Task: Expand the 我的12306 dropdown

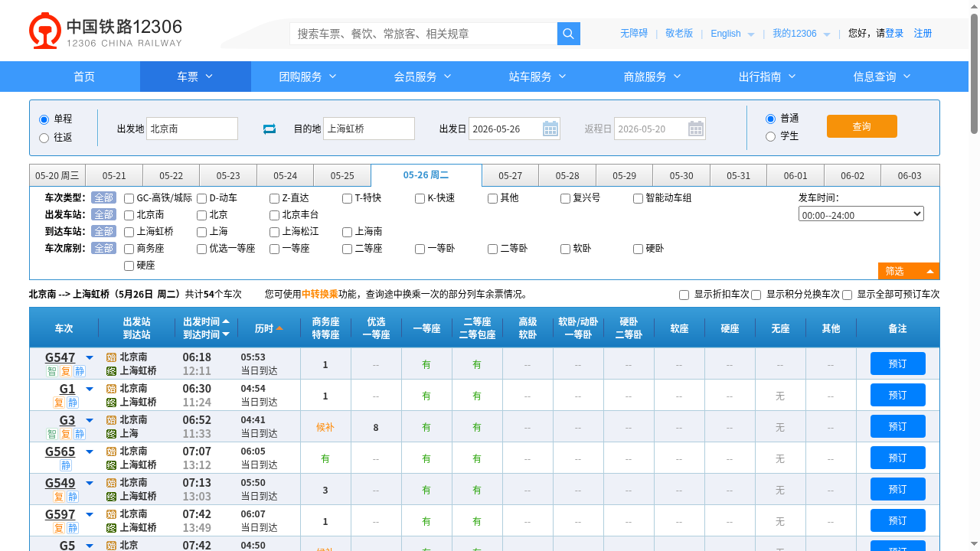Action: [827, 34]
